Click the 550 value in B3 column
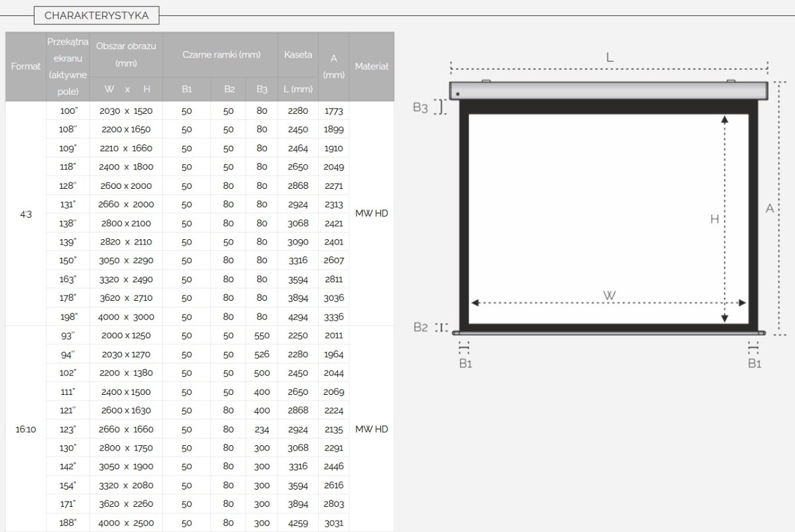The width and height of the screenshot is (795, 532). tap(262, 336)
